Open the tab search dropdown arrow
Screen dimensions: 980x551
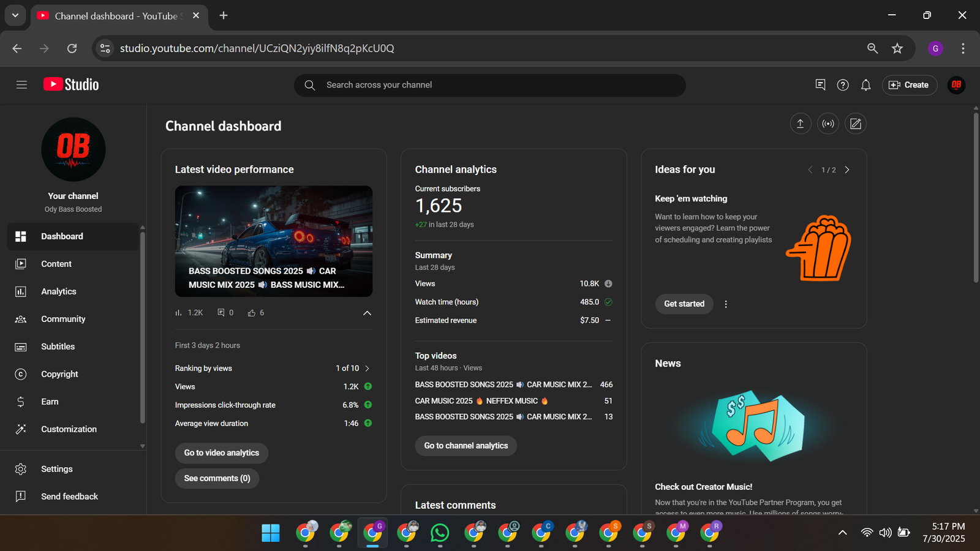pyautogui.click(x=15, y=15)
